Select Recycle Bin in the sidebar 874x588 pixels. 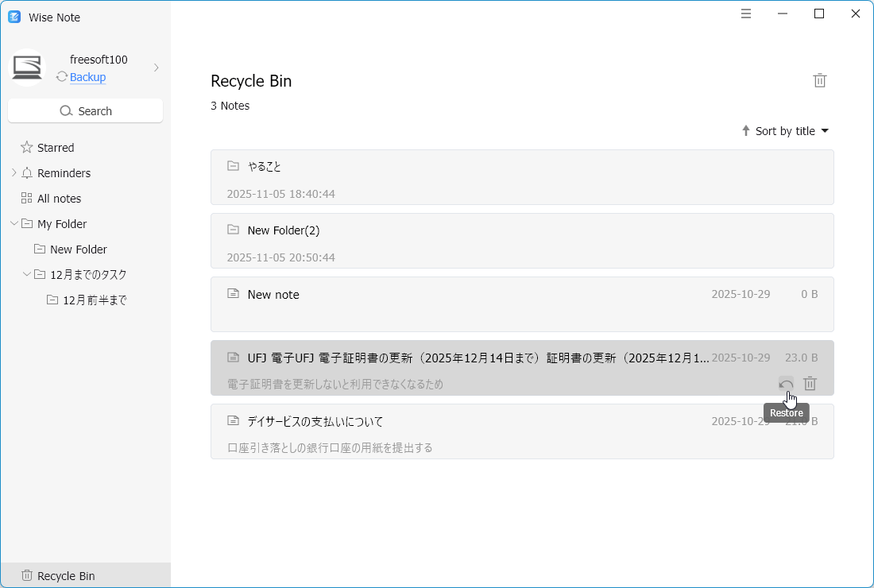click(66, 576)
